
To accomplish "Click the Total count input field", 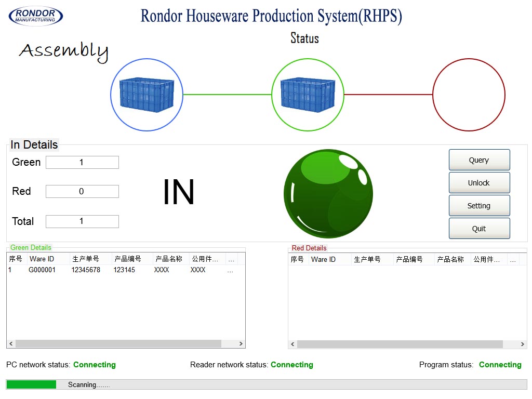I will point(82,221).
